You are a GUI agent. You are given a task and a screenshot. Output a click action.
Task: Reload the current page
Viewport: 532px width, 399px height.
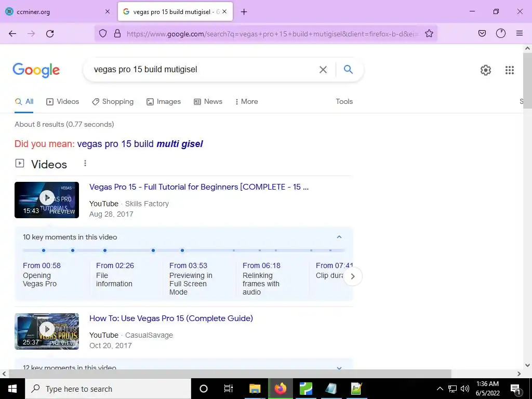pos(50,34)
